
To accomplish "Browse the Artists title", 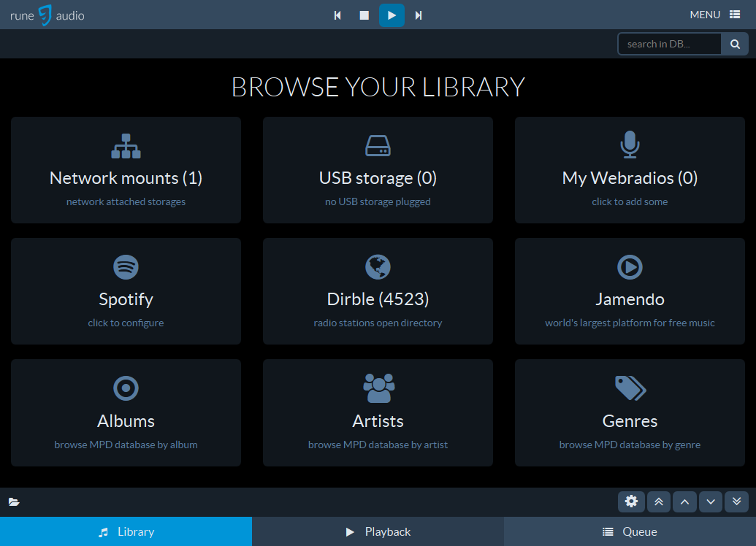I will coord(378,421).
